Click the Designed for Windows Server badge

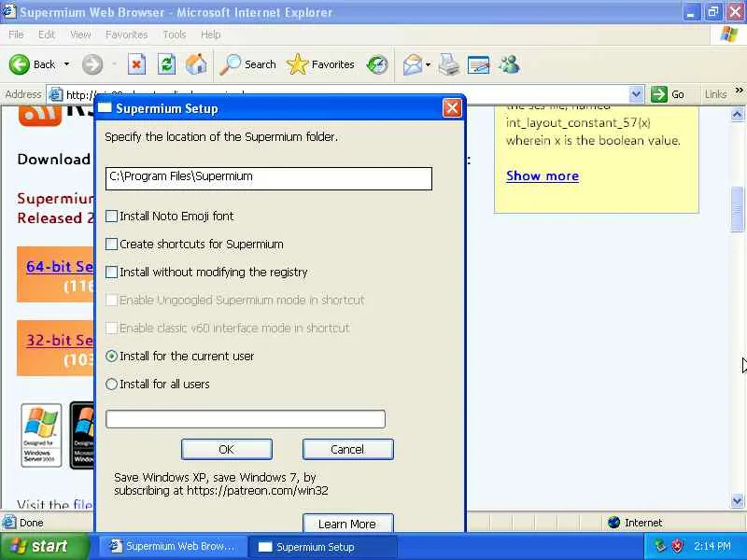point(41,435)
